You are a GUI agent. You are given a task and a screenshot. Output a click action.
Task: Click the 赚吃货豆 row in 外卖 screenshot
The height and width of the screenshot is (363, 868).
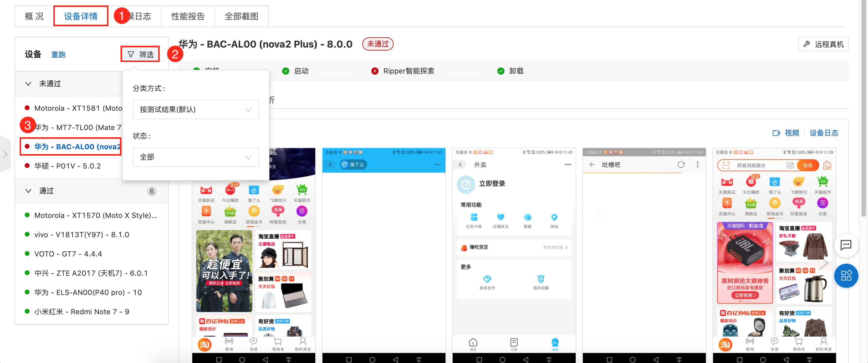514,248
